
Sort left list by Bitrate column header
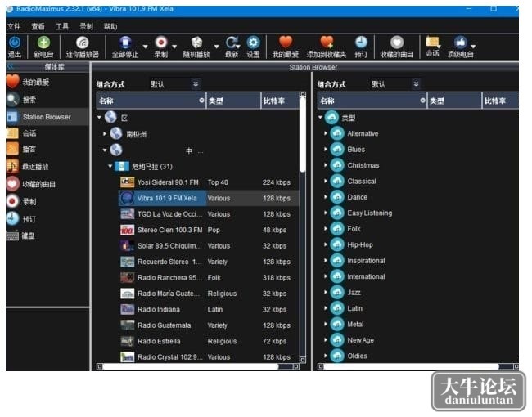click(280, 101)
